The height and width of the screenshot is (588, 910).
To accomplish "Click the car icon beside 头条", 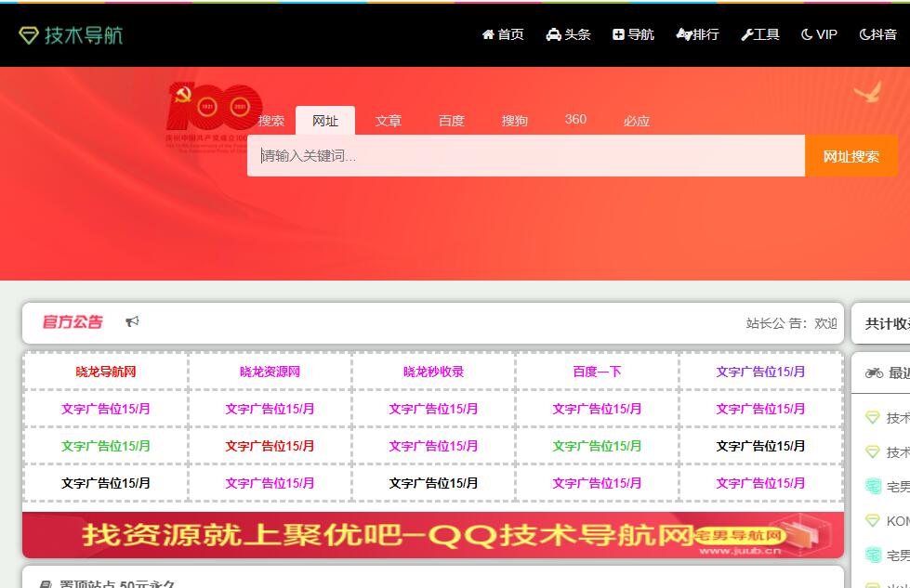I will [554, 34].
